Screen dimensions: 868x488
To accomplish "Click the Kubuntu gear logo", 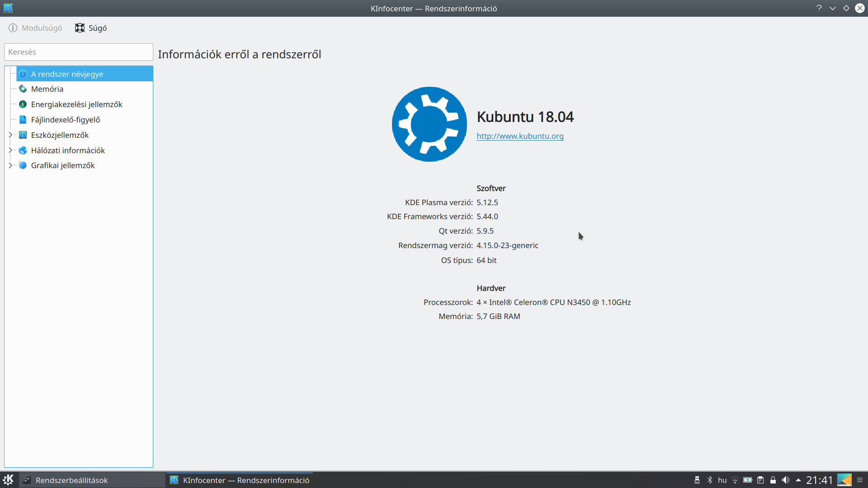I will tap(429, 124).
